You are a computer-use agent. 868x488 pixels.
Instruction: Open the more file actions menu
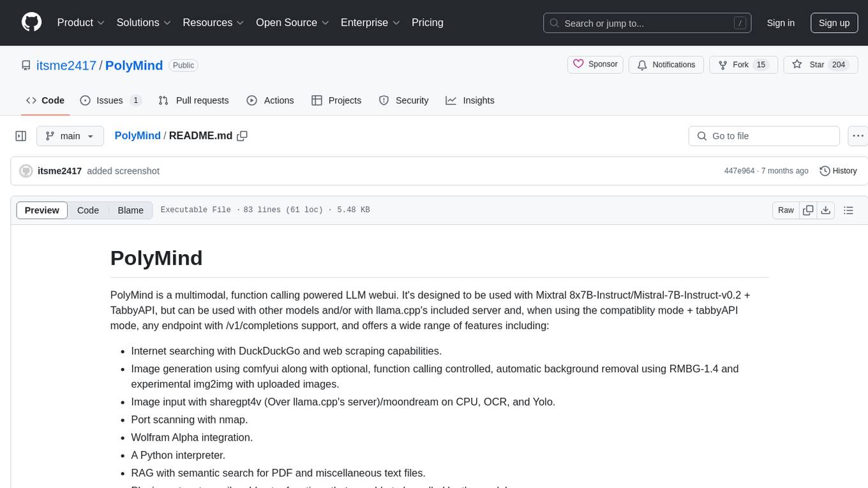point(858,136)
